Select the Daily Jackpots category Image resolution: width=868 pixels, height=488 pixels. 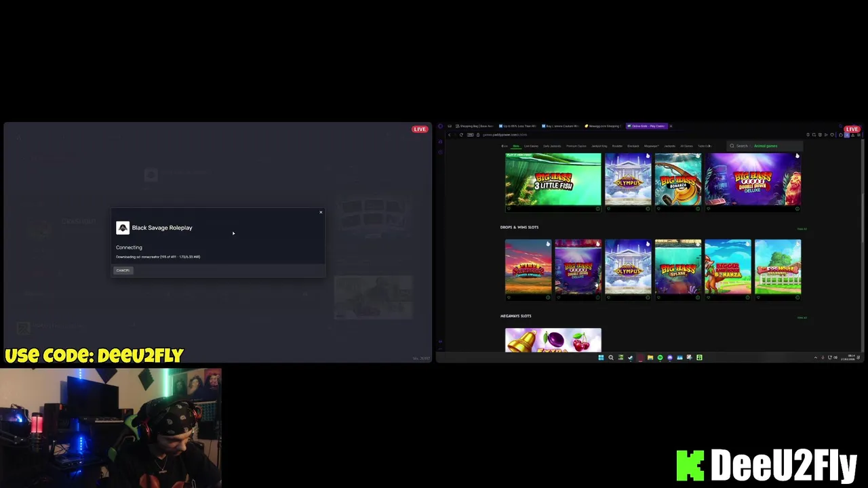click(x=552, y=146)
